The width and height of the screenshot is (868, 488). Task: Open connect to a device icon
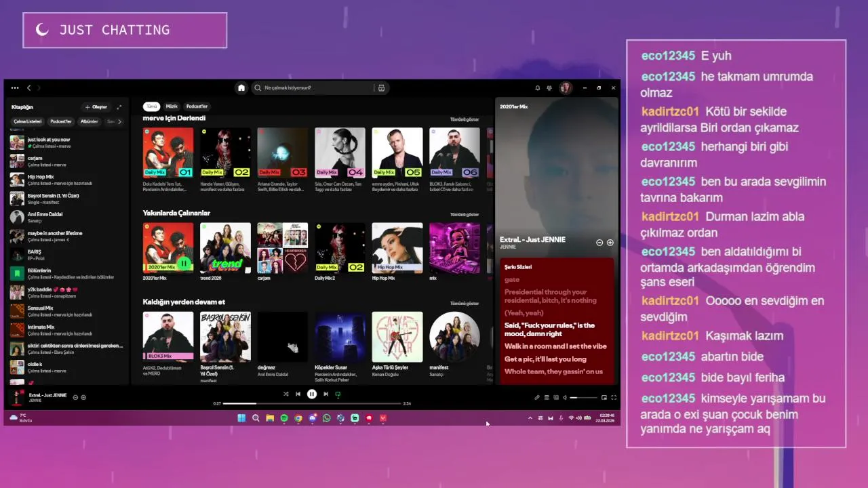[x=556, y=398]
